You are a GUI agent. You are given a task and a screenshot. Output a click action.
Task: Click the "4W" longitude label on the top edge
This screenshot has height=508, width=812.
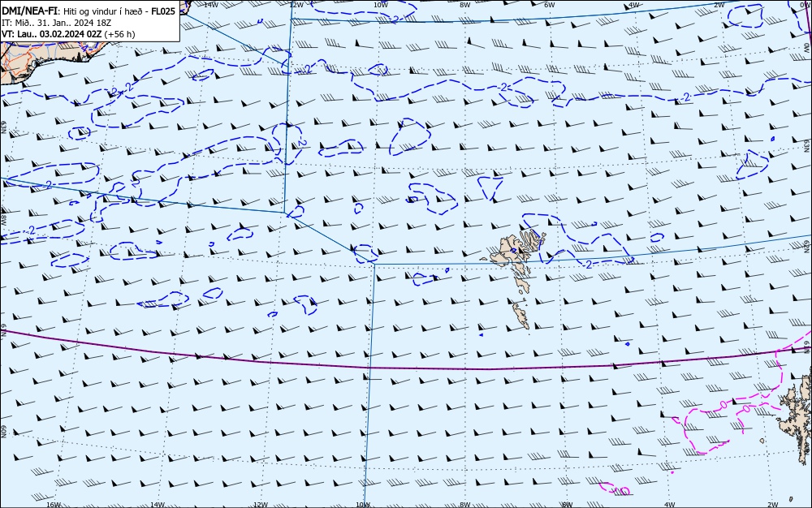point(634,4)
